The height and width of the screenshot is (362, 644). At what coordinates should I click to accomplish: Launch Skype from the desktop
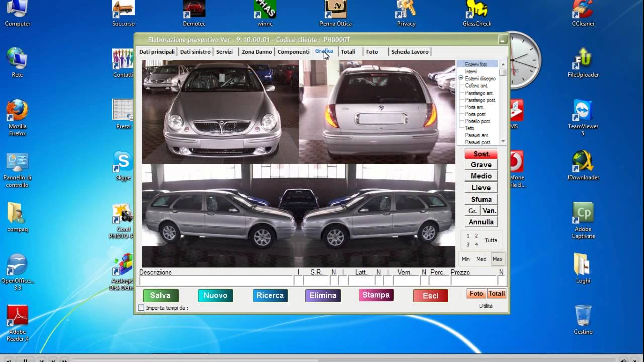123,166
